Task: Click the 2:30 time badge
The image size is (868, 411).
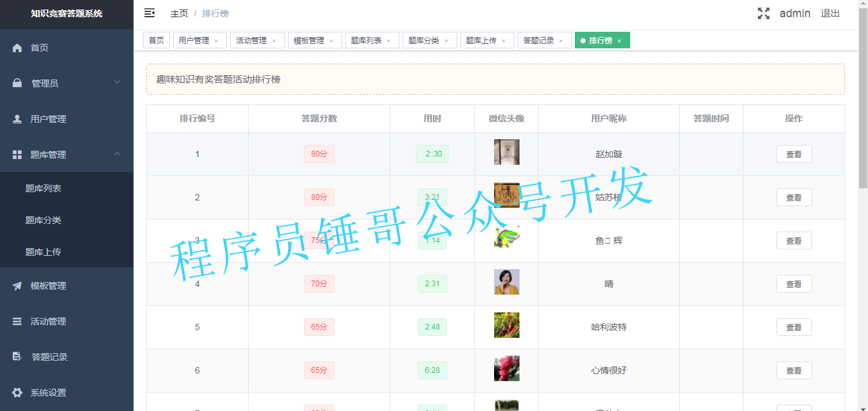Action: pyautogui.click(x=432, y=154)
